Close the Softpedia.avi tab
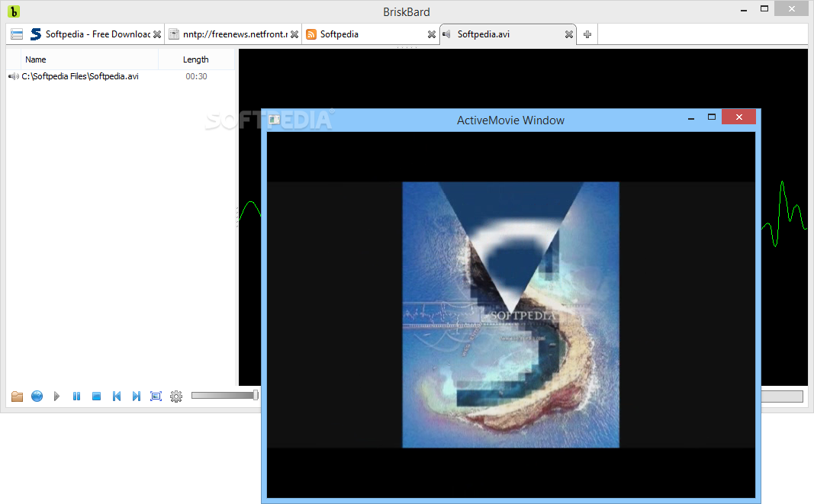The height and width of the screenshot is (504, 814). 569,34
